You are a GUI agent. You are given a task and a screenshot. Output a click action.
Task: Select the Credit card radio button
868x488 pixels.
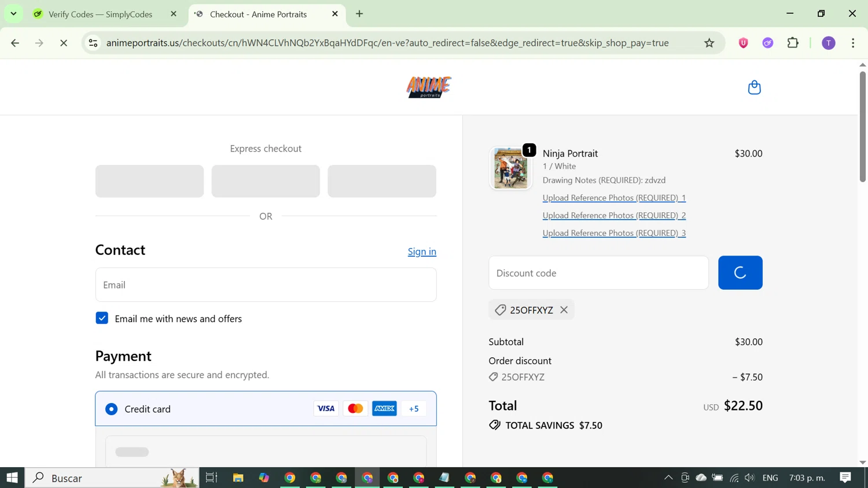(x=112, y=409)
